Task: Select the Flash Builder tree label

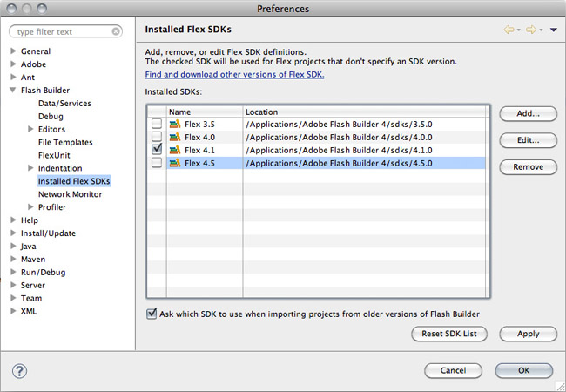Action: (45, 91)
